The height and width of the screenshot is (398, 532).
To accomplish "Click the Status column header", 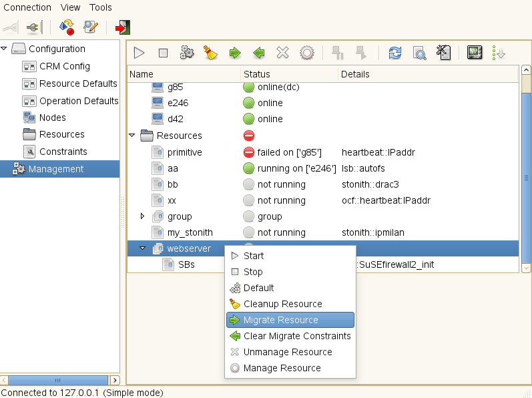I will click(x=257, y=74).
